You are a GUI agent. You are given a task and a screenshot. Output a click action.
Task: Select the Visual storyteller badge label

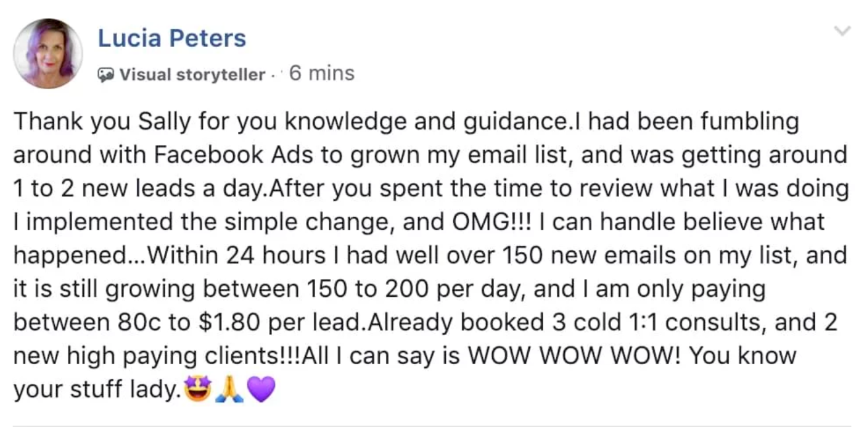point(192,75)
